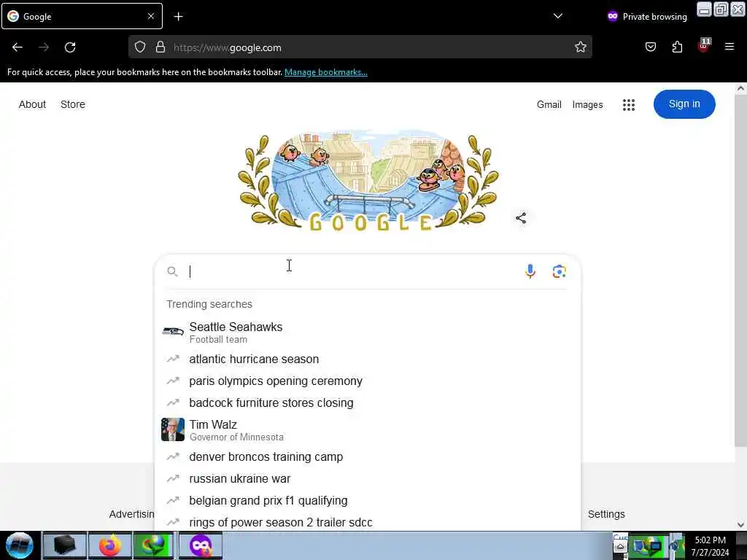The image size is (747, 560).
Task: Click the Google Doodle skateboarding image
Action: (x=368, y=180)
